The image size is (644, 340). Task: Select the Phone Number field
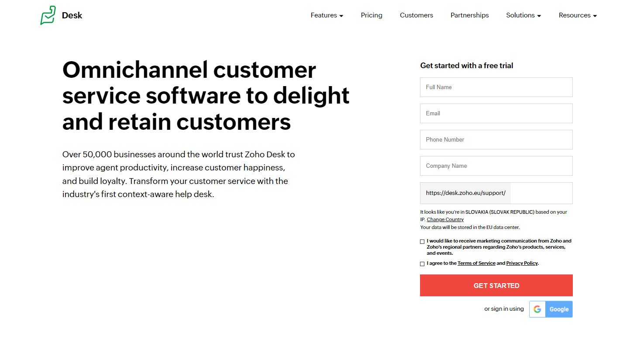coord(496,140)
